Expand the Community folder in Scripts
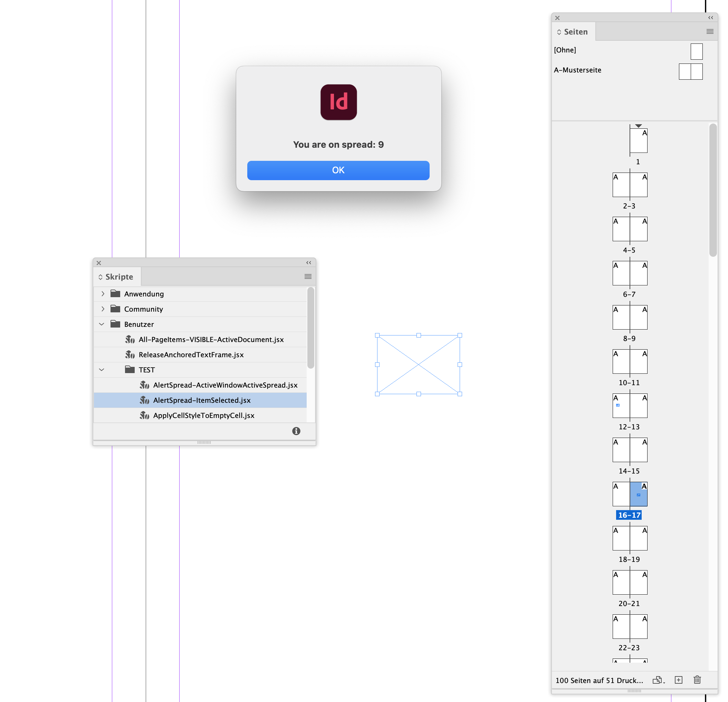Viewport: 728px width, 702px height. click(x=103, y=308)
